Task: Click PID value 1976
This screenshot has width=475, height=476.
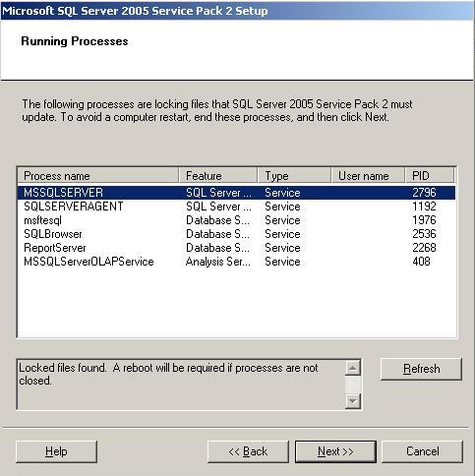Action: point(424,220)
